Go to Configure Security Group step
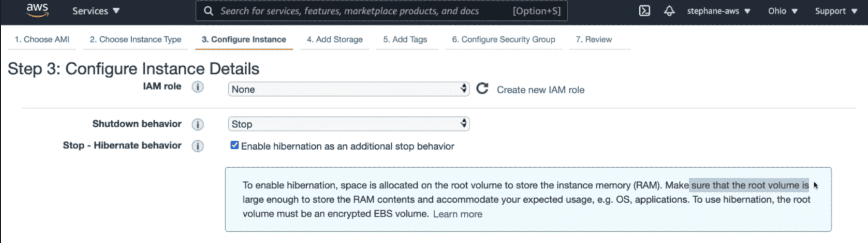This screenshot has width=868, height=243. point(503,39)
